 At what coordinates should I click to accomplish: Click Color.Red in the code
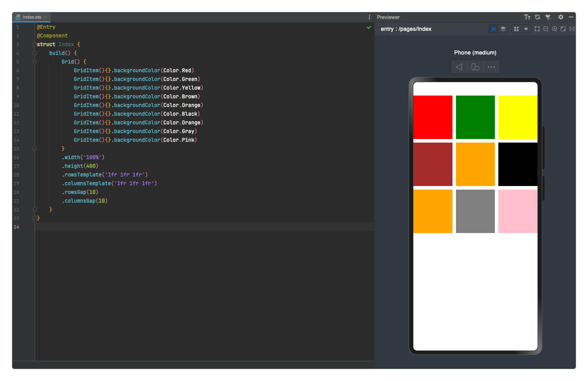[177, 71]
